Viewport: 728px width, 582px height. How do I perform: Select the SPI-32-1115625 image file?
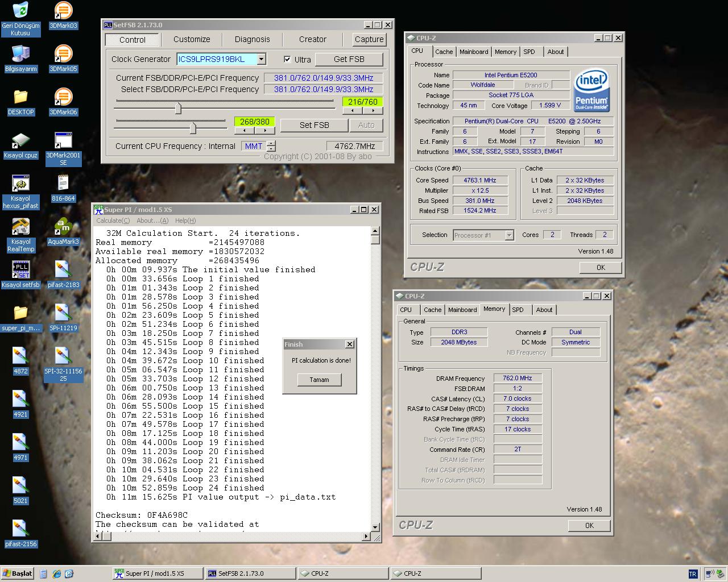63,365
